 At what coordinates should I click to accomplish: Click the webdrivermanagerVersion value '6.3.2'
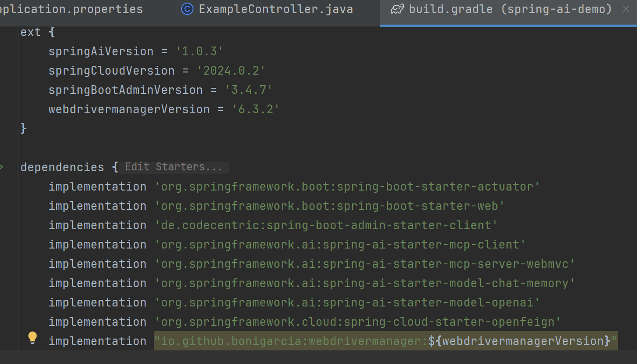click(x=255, y=109)
